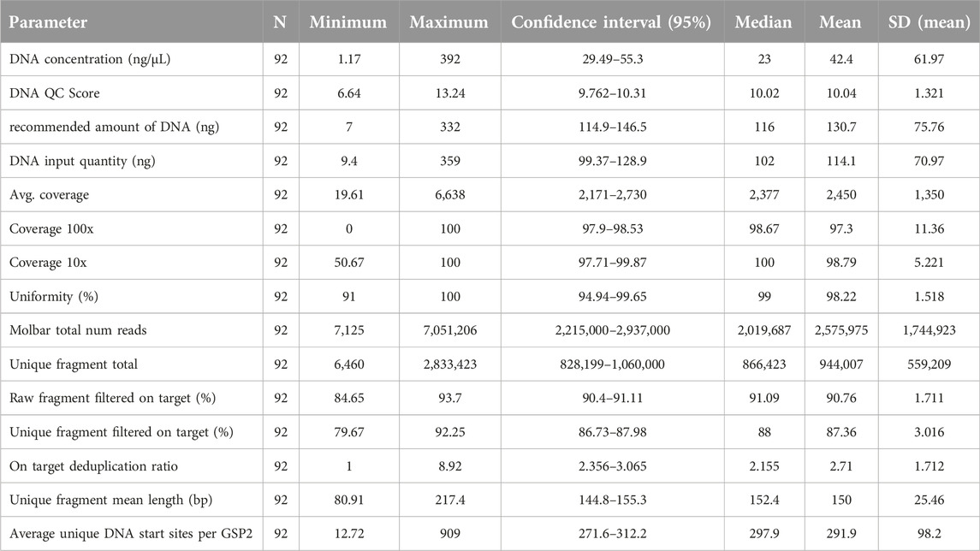980x551 pixels.
Task: Click the confidence interval 29.49–55.3 cell
Action: [x=610, y=57]
